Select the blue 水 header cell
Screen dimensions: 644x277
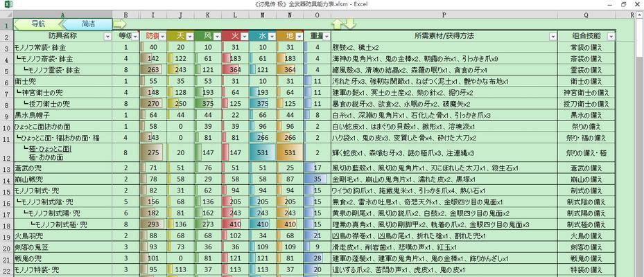[x=263, y=36]
